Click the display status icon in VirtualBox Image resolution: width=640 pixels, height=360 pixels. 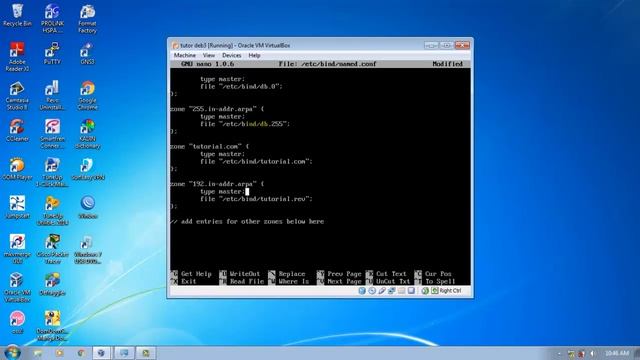pyautogui.click(x=411, y=291)
